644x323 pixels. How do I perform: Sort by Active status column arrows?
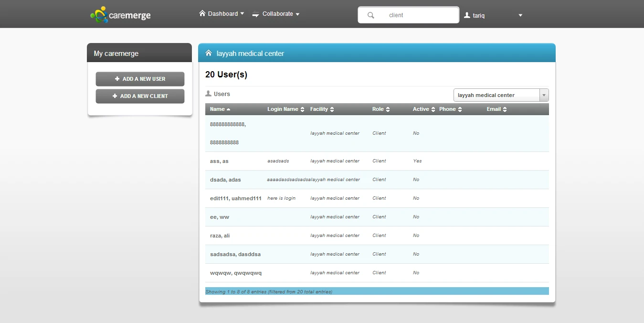tap(433, 109)
